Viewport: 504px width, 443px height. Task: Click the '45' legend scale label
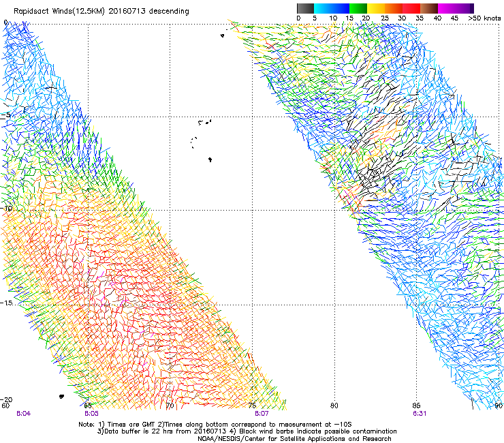[454, 18]
